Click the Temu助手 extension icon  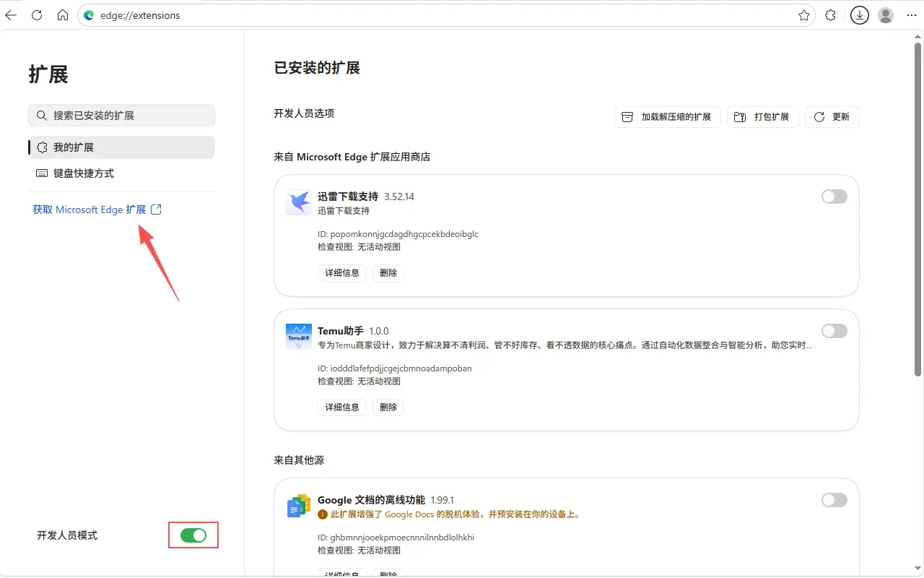298,336
